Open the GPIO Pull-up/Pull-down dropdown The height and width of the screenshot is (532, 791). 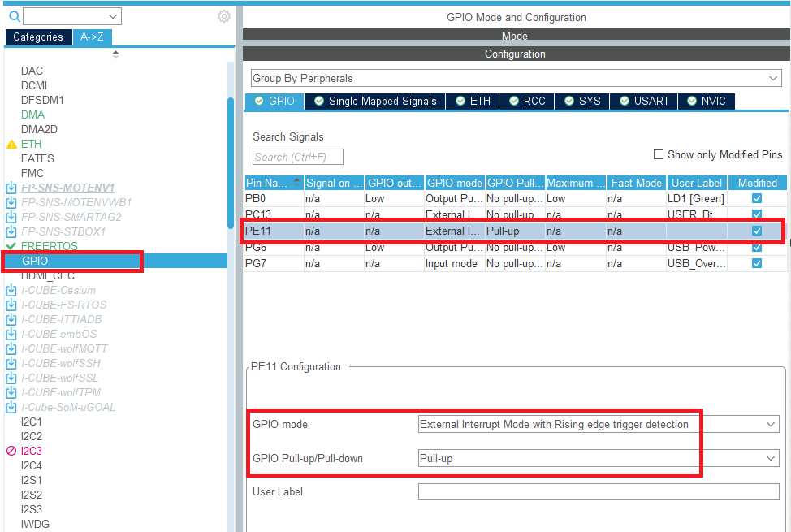[768, 457]
